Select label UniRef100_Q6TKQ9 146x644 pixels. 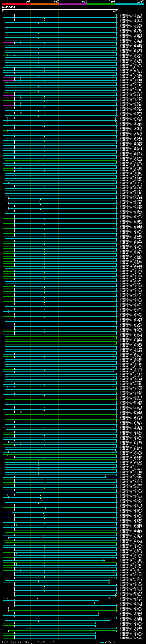coord(131,161)
